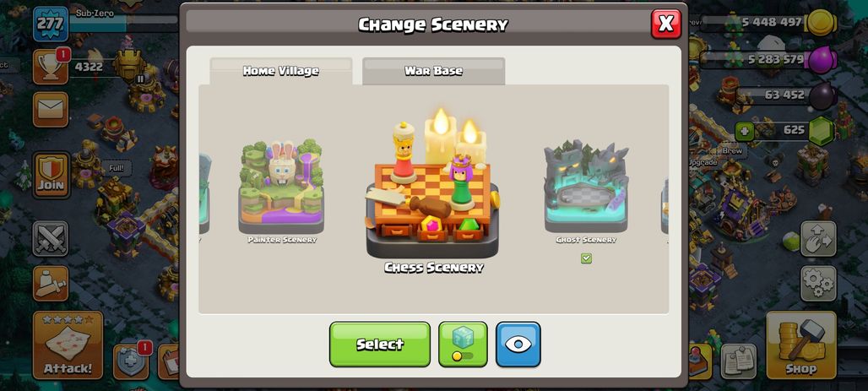Click the Ghost Scenery green checkmark
Screen dimensions: 868x391
tap(586, 258)
